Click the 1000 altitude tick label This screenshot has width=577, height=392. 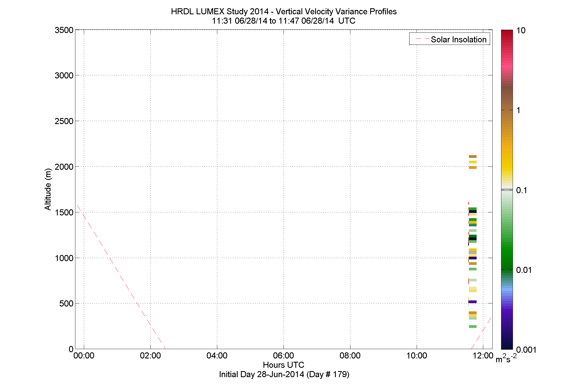[x=64, y=258]
